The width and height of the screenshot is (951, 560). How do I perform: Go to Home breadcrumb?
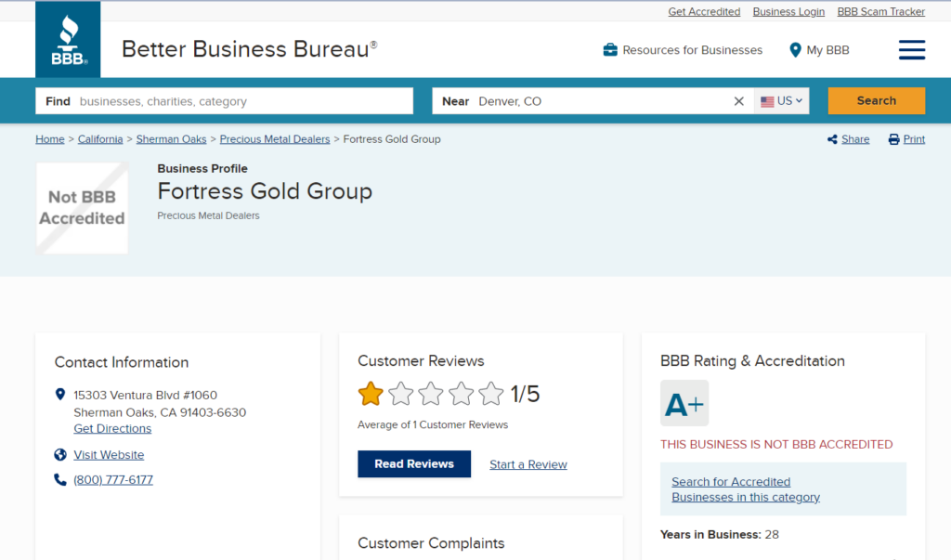[50, 139]
